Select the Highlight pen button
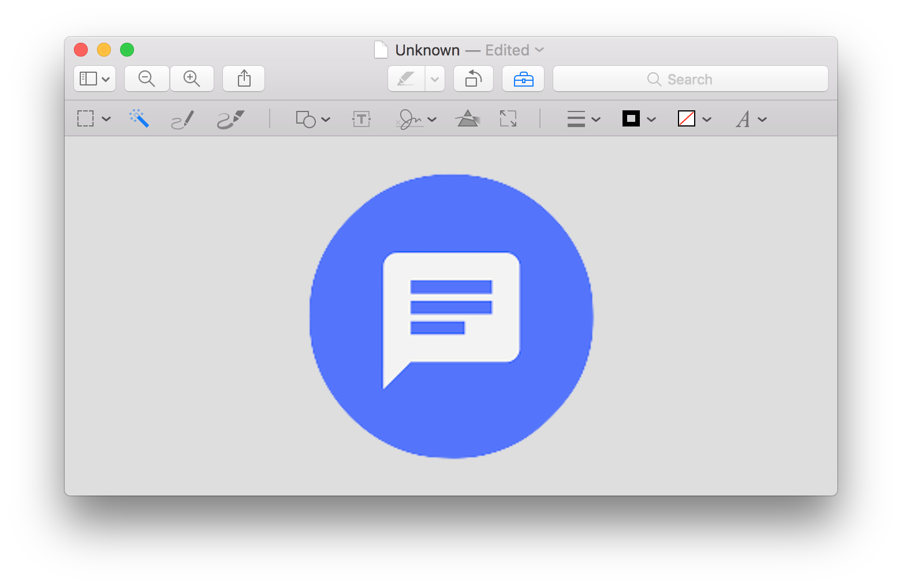The width and height of the screenshot is (902, 588). (407, 79)
